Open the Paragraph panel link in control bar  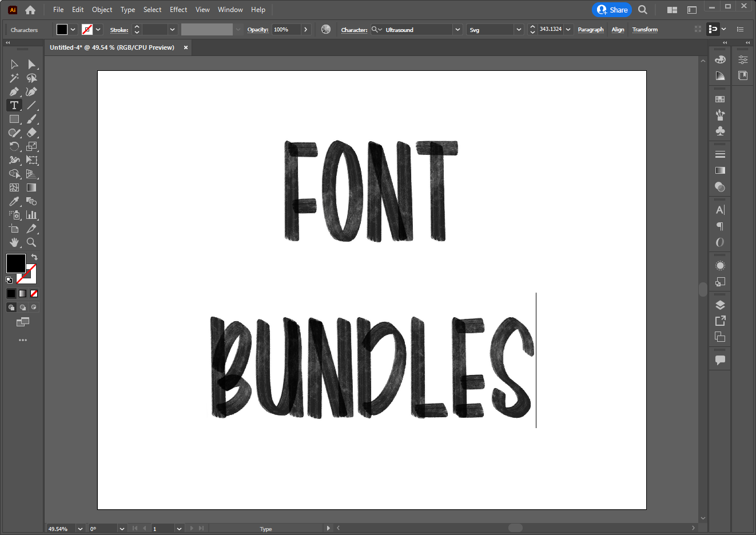591,30
